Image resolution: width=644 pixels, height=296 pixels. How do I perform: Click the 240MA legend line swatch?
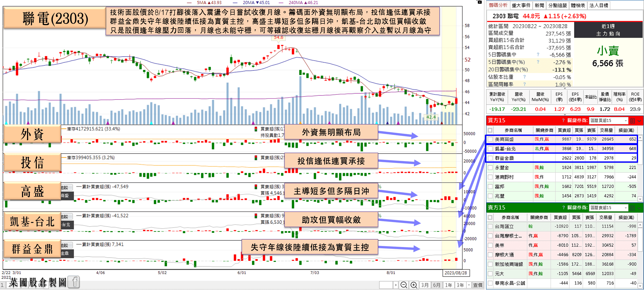281,3
